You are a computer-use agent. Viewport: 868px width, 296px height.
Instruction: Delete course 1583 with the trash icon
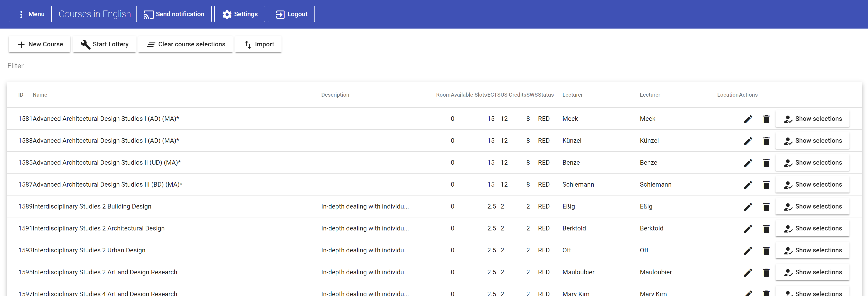[766, 141]
